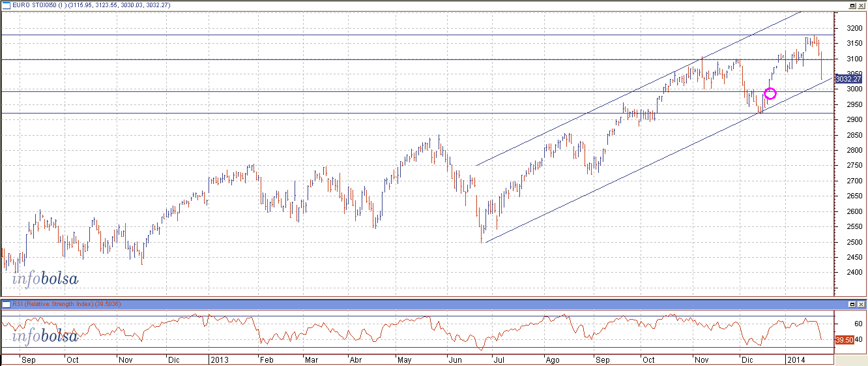Click the RSI value label 39.50
The image size is (868, 366).
pos(845,340)
